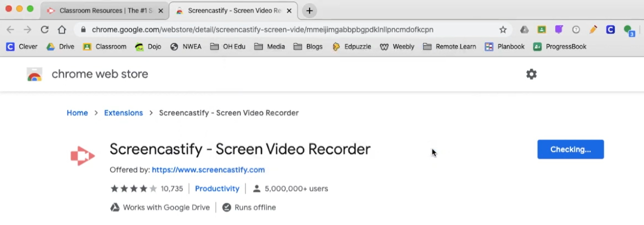Open the Dojo bookmark
The height and width of the screenshot is (225, 644).
148,46
